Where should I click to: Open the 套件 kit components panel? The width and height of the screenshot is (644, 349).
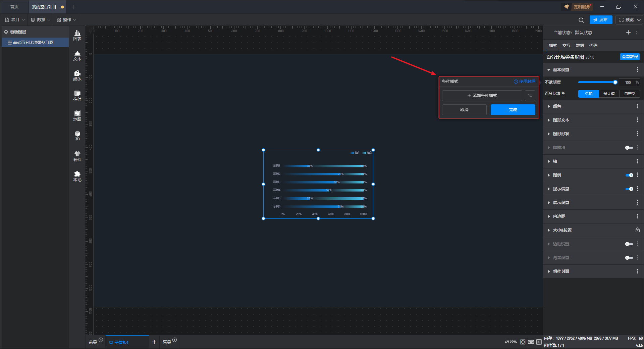(77, 156)
